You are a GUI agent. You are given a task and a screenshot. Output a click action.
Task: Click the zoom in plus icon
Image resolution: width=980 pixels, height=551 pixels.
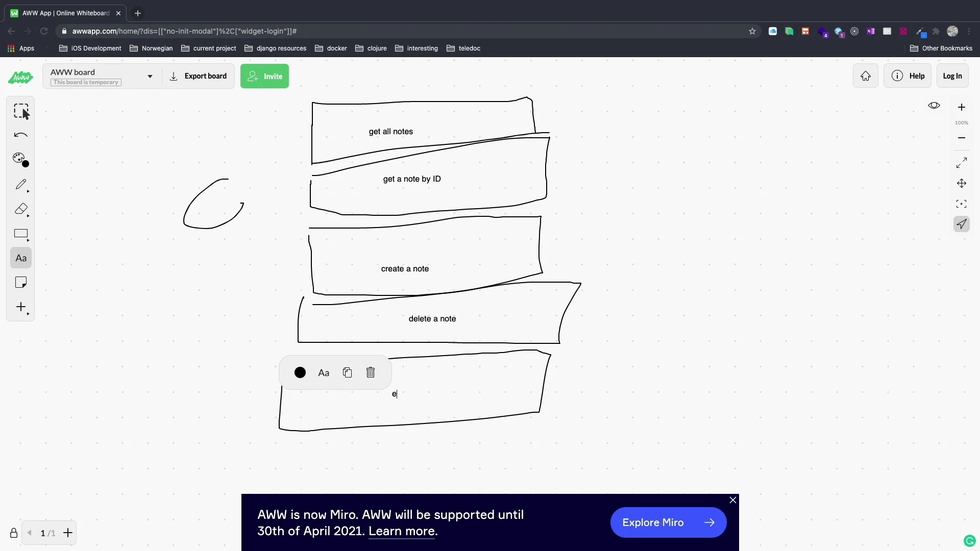tap(962, 107)
